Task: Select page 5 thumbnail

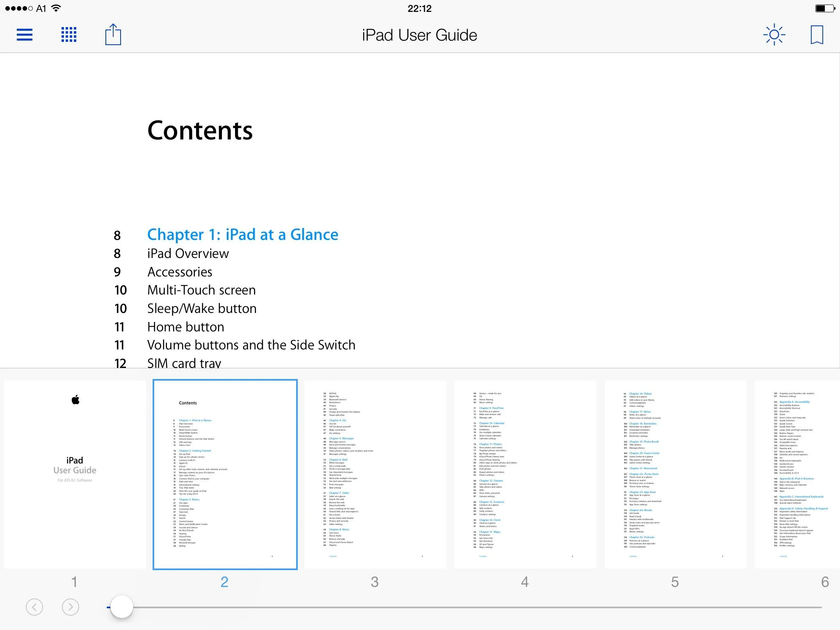Action: point(675,474)
